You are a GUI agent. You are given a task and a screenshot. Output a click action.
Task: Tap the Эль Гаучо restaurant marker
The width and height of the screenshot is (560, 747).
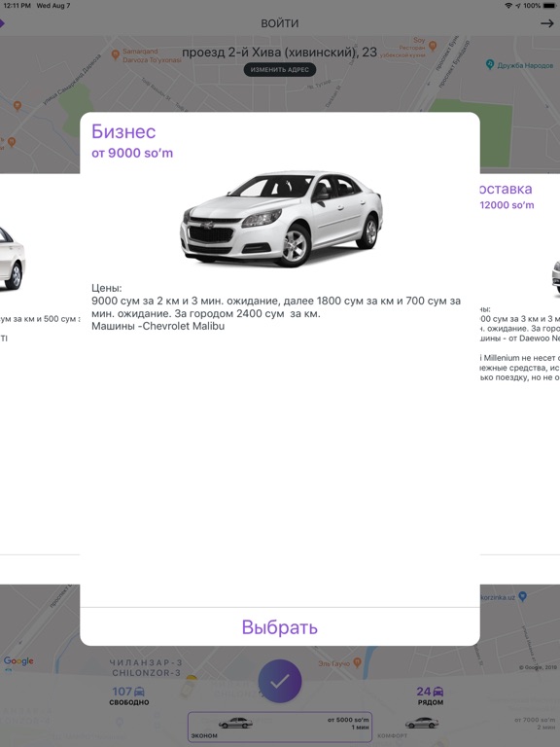pos(357,662)
